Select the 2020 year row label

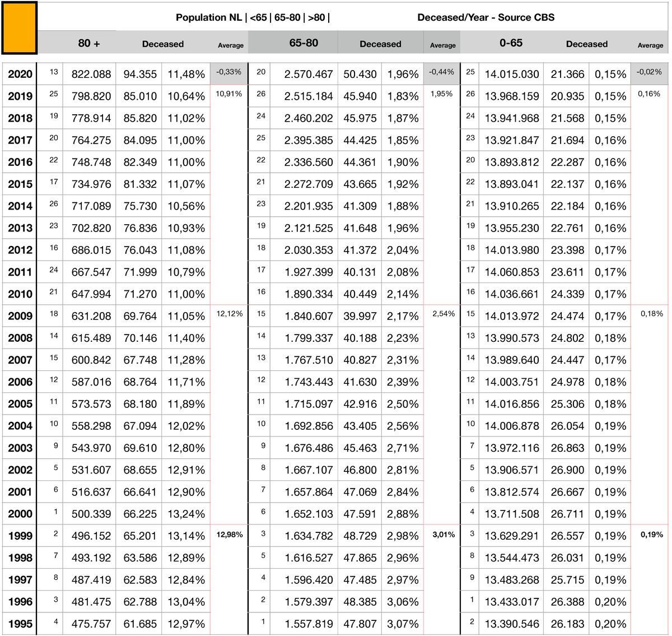pos(20,74)
